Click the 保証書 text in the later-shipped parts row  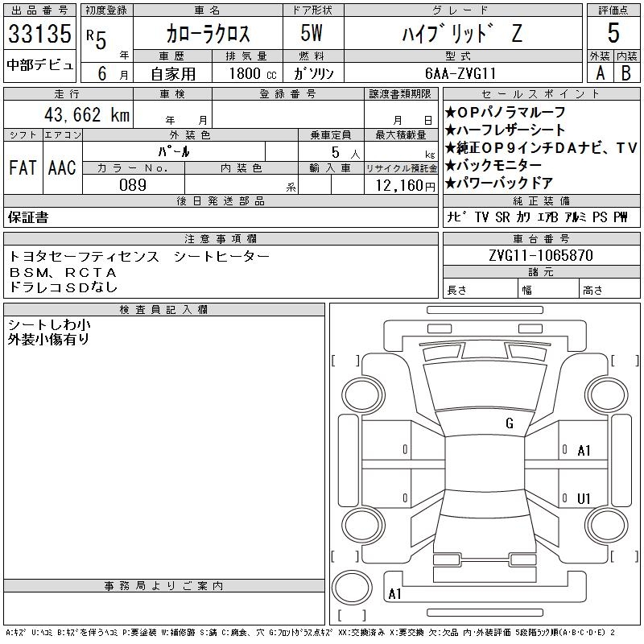28,217
